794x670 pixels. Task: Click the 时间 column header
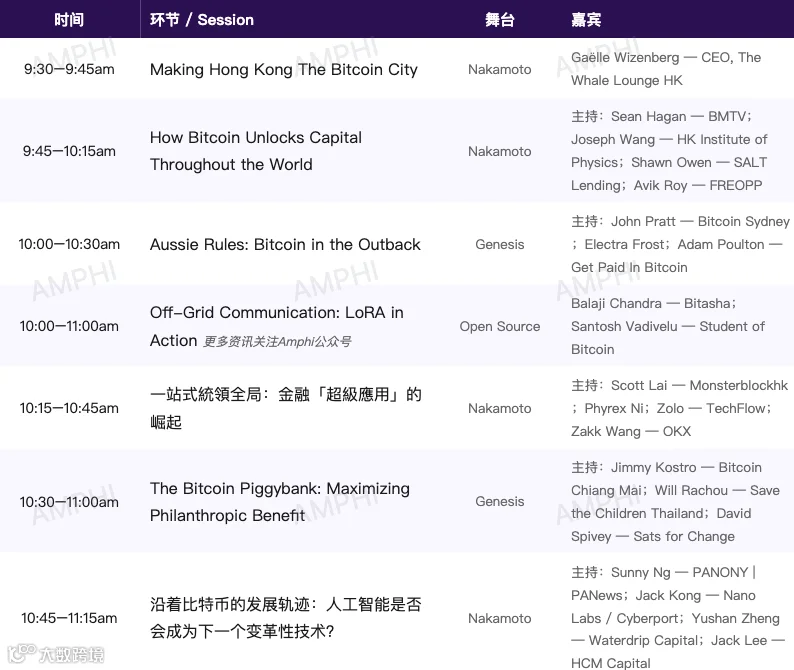[x=69, y=20]
